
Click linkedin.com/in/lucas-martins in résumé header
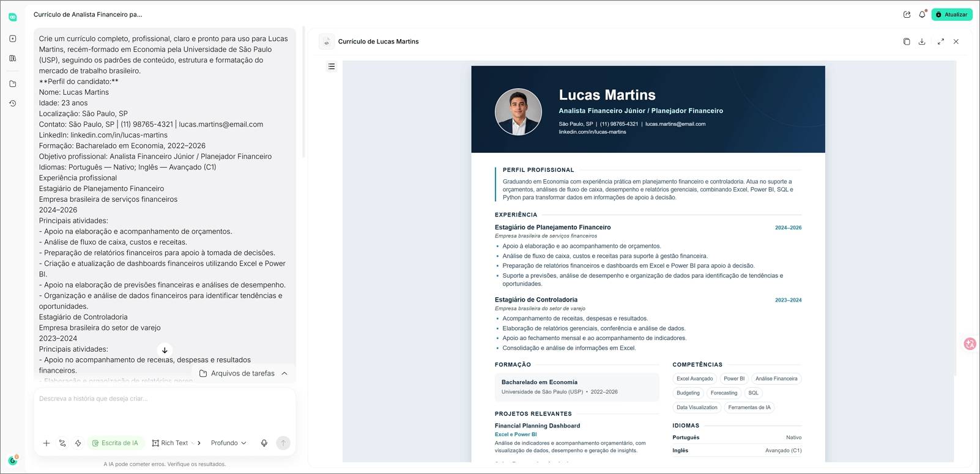point(592,131)
